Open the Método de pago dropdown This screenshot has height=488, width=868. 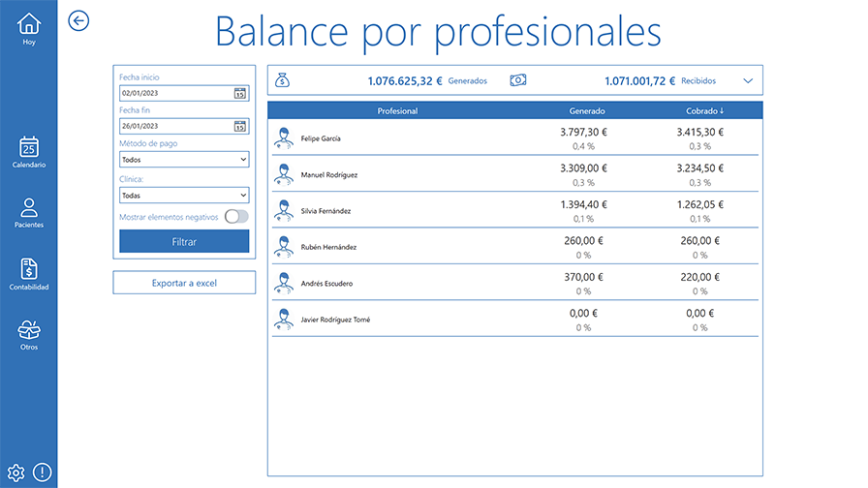coord(184,160)
